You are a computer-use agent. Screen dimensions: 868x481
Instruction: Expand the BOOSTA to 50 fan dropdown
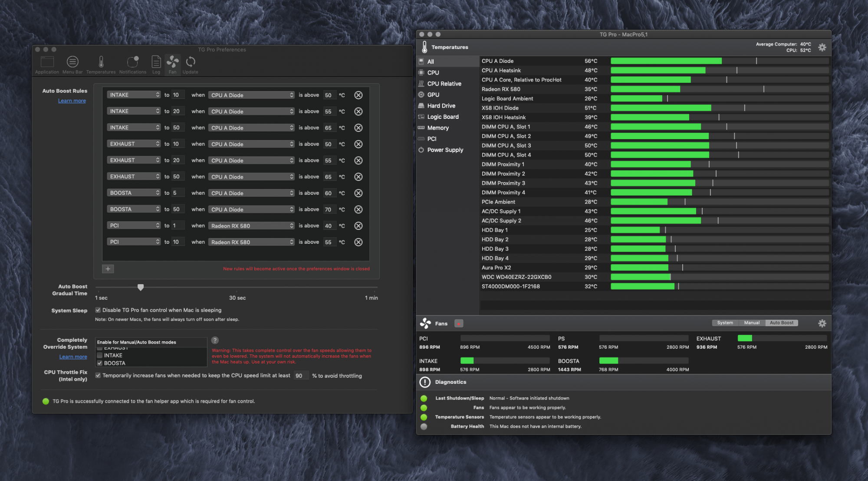click(x=134, y=209)
